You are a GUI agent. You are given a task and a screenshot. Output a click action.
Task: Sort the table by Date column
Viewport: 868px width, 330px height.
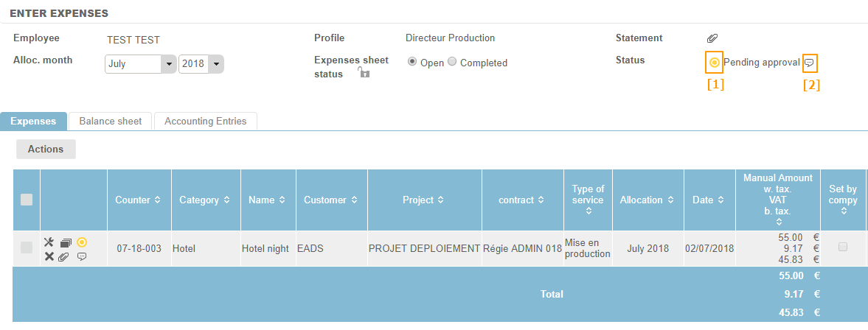(709, 200)
